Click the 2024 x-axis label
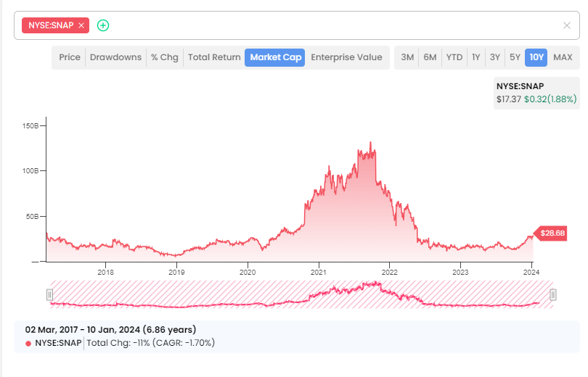 tap(531, 273)
